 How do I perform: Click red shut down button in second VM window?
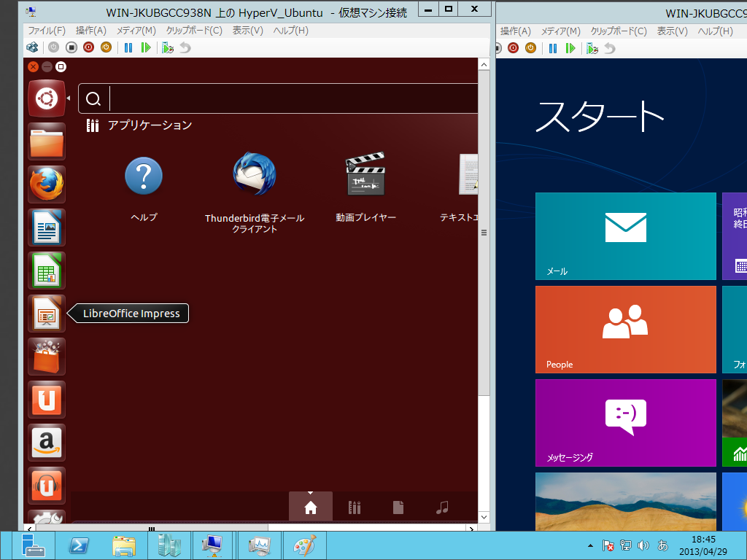pos(513,47)
